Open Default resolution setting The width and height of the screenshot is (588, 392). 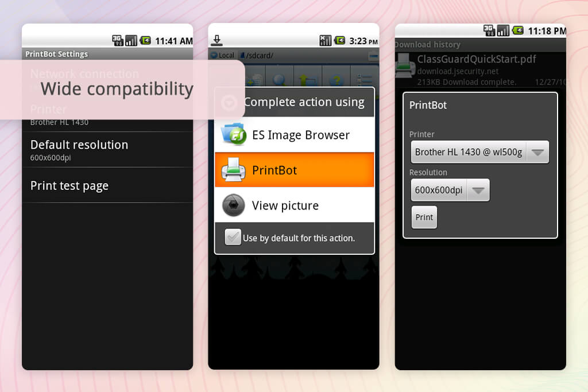point(107,150)
